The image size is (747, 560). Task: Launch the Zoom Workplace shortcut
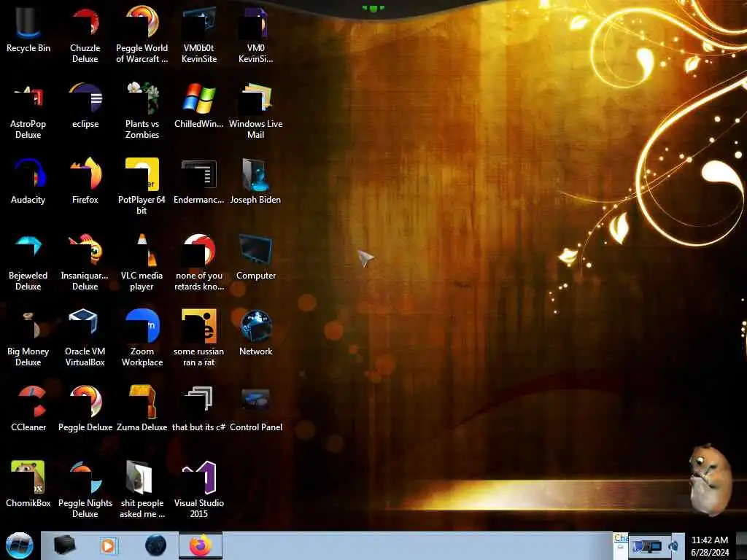[142, 338]
